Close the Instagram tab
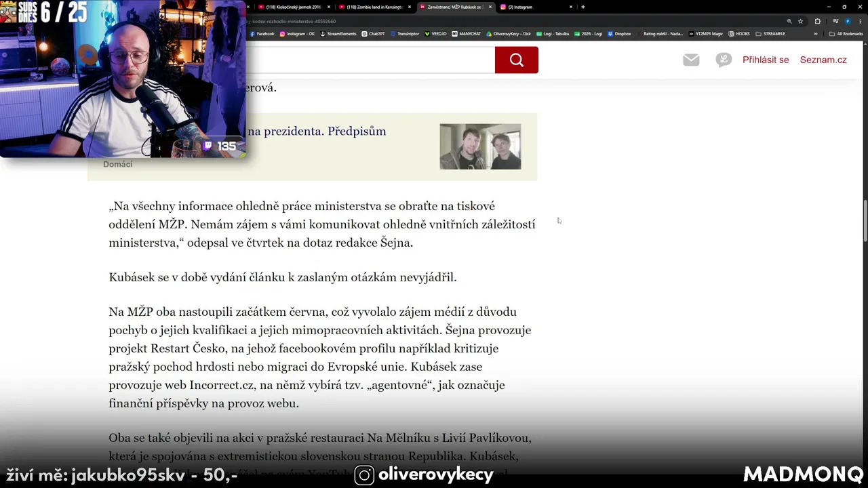This screenshot has width=868, height=488. [570, 7]
